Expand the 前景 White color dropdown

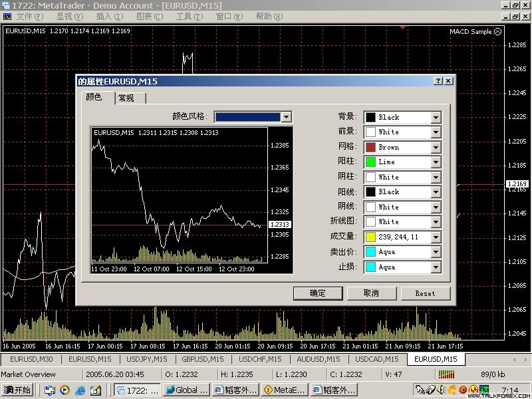(436, 132)
